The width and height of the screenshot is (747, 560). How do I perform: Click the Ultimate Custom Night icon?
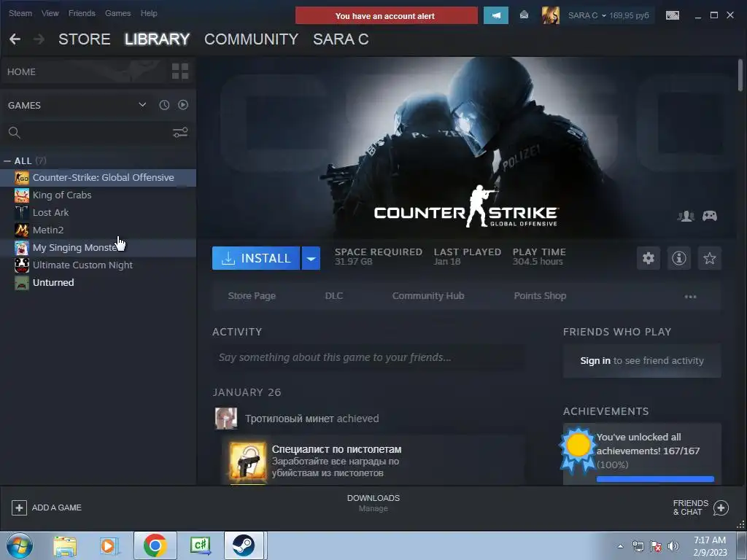click(x=21, y=265)
